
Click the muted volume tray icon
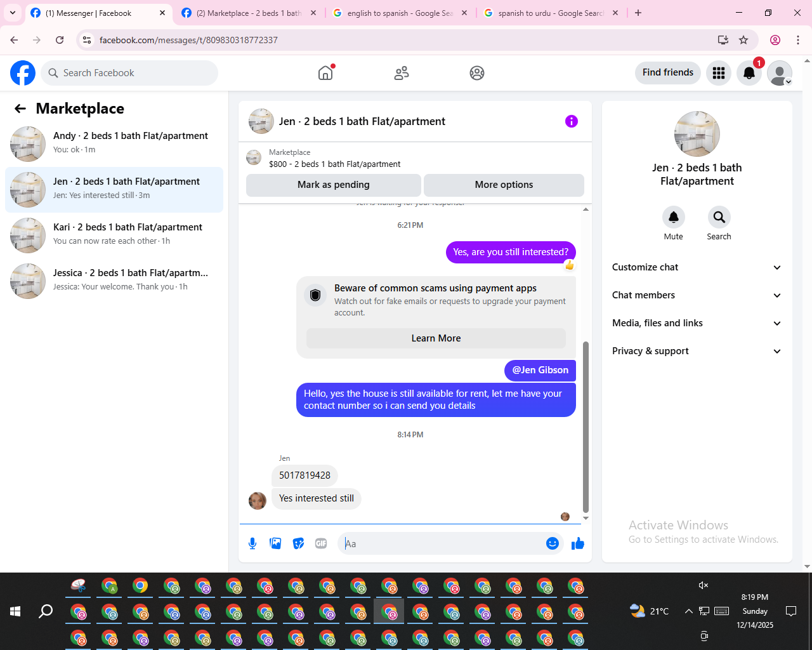[x=704, y=585]
